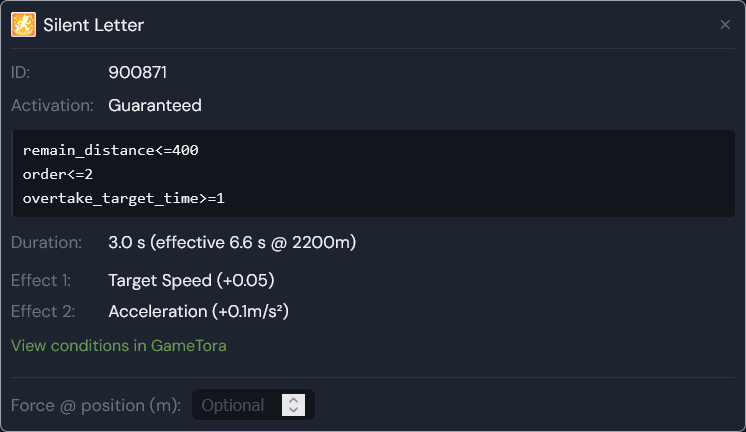This screenshot has height=432, width=746.
Task: Click the Acceleration (+0.1m/s²) effect
Action: pyautogui.click(x=198, y=311)
